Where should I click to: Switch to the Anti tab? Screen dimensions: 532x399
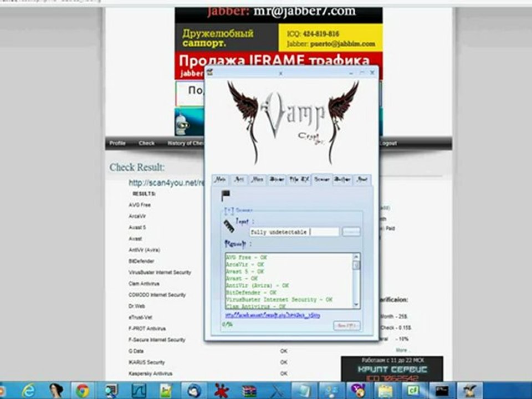tap(239, 179)
